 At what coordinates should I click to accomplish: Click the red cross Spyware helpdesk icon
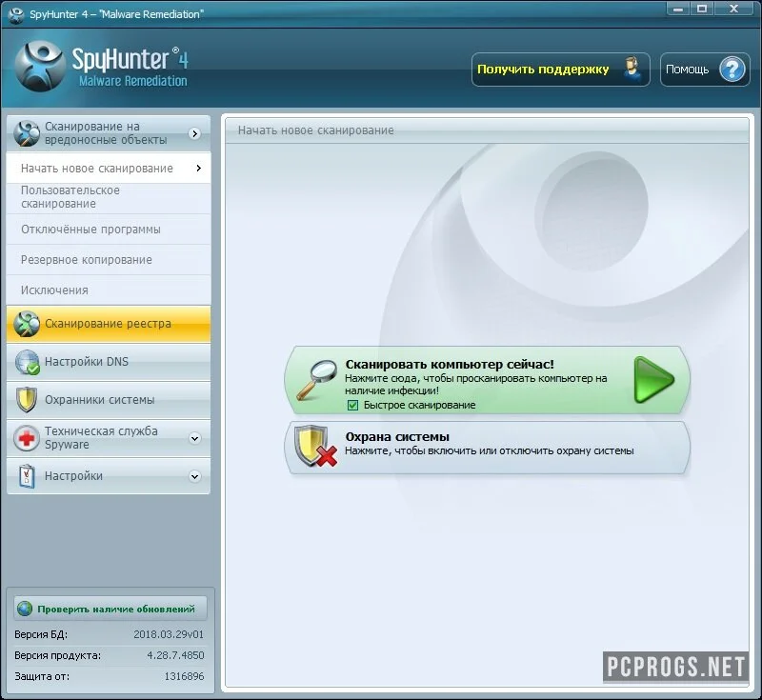27,438
